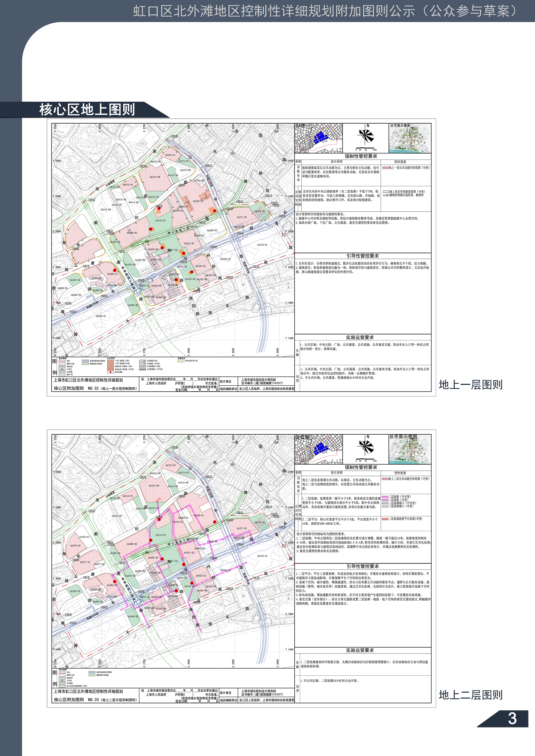535x756 pixels.
Task: Click the 实施运营要求 heading in the first-floor sheet
Action: (360, 337)
